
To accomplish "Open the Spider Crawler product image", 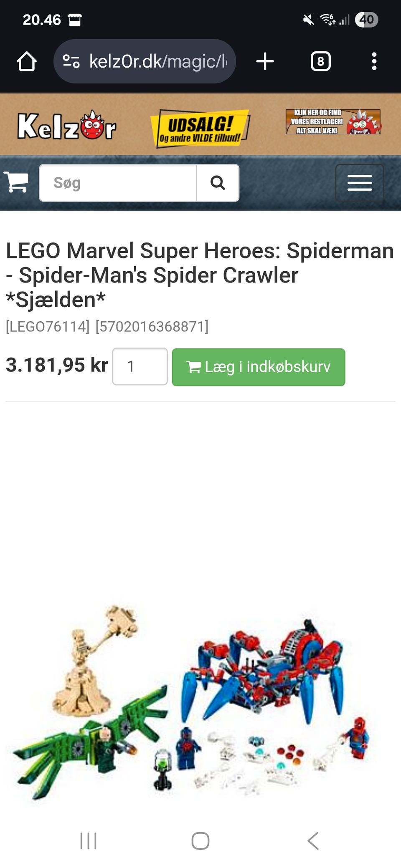I will [x=192, y=701].
